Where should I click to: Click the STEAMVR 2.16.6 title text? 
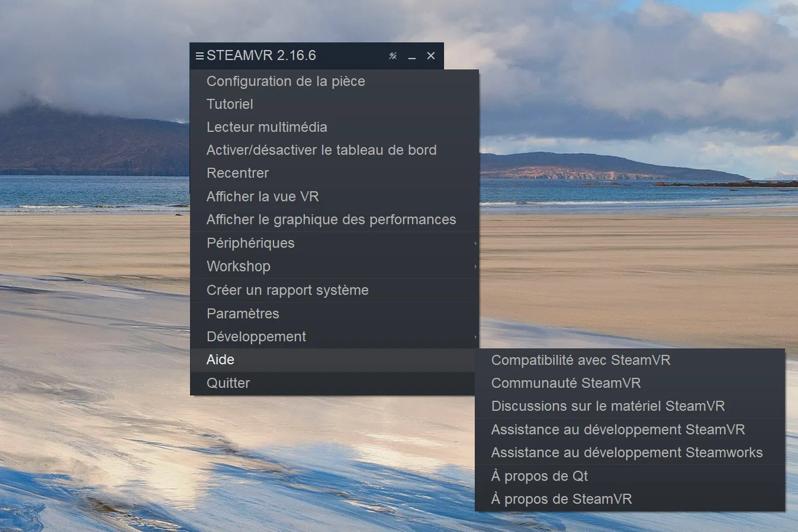261,56
